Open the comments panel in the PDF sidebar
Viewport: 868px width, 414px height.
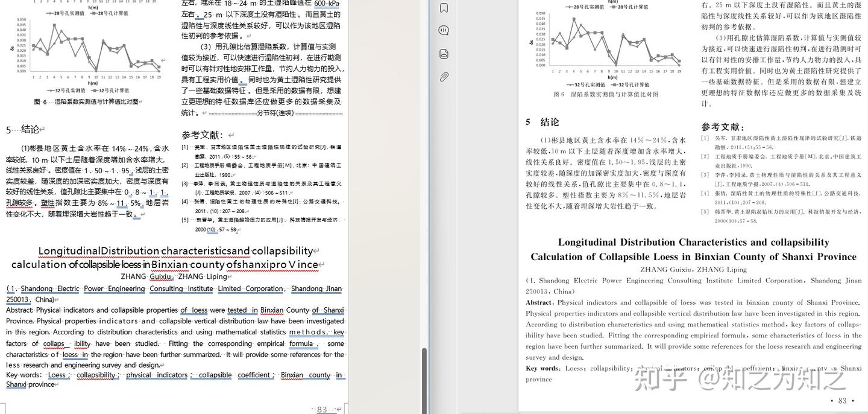pos(444,30)
